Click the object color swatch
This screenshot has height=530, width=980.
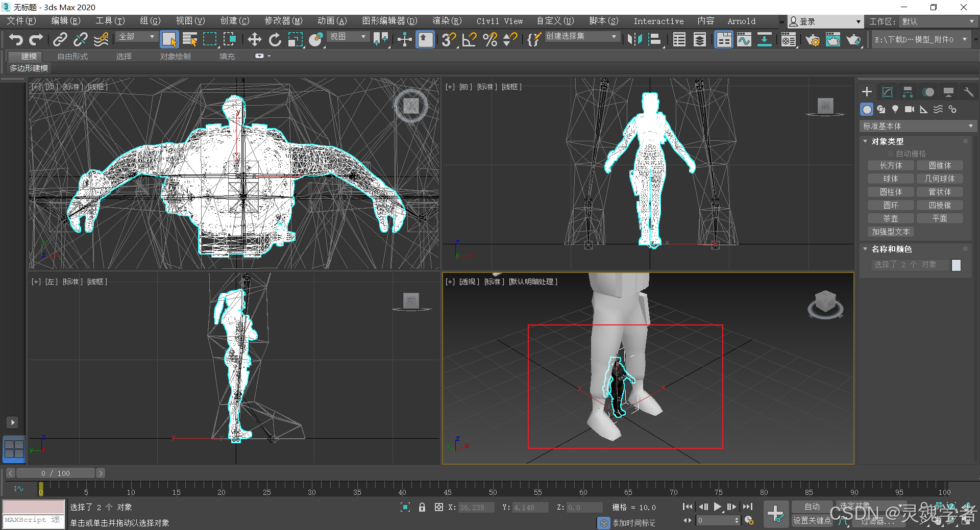pos(956,265)
